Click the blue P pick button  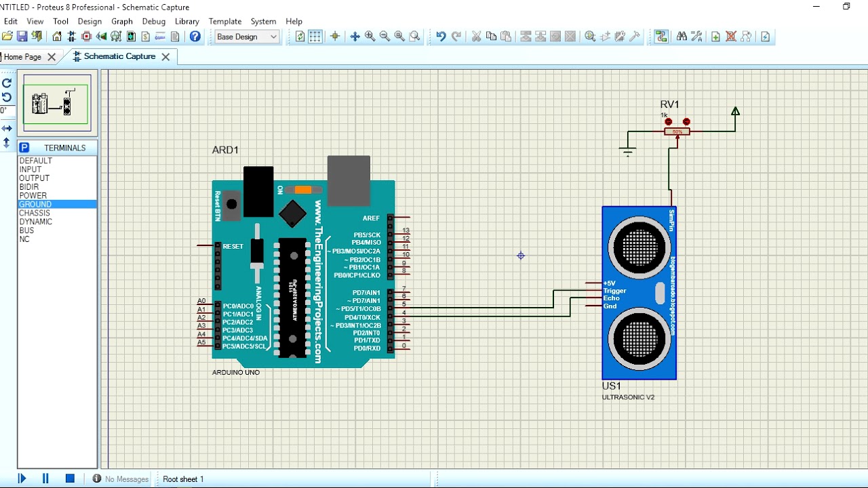point(24,148)
